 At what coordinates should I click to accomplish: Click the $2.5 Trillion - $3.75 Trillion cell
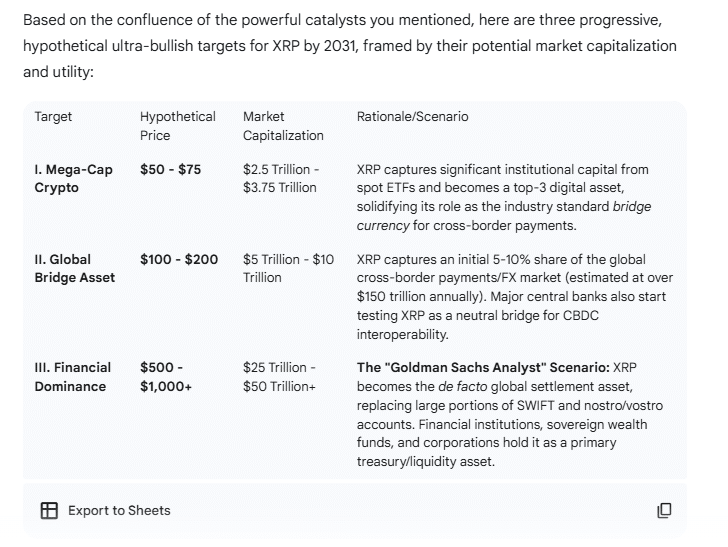point(280,178)
